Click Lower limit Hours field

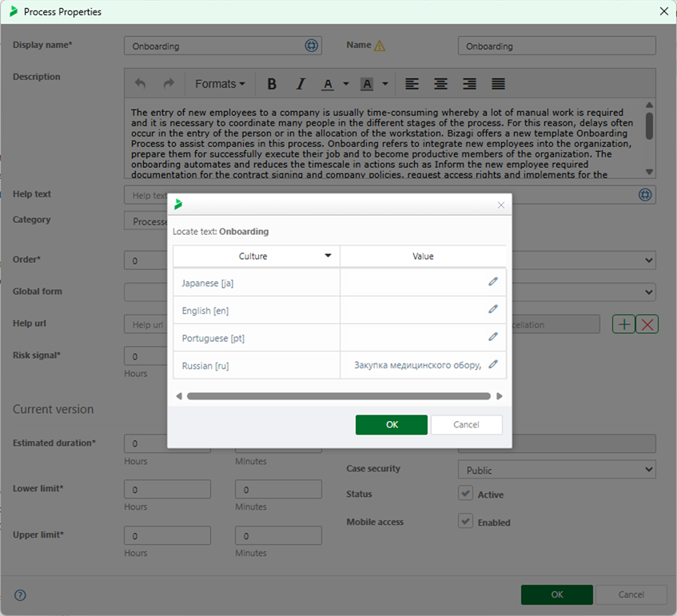click(x=168, y=490)
